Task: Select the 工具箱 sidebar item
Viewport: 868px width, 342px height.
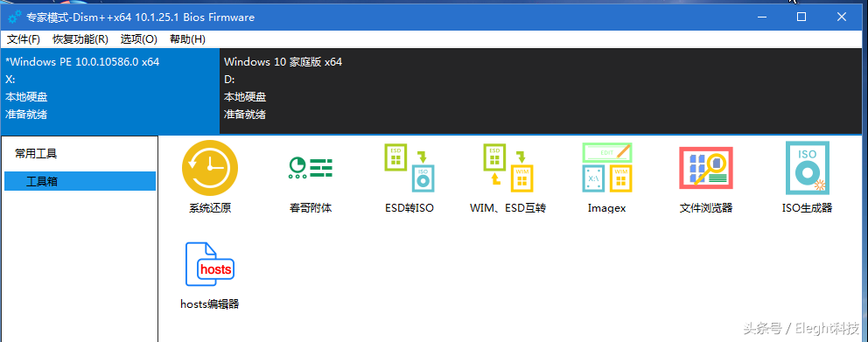Action: (x=80, y=181)
